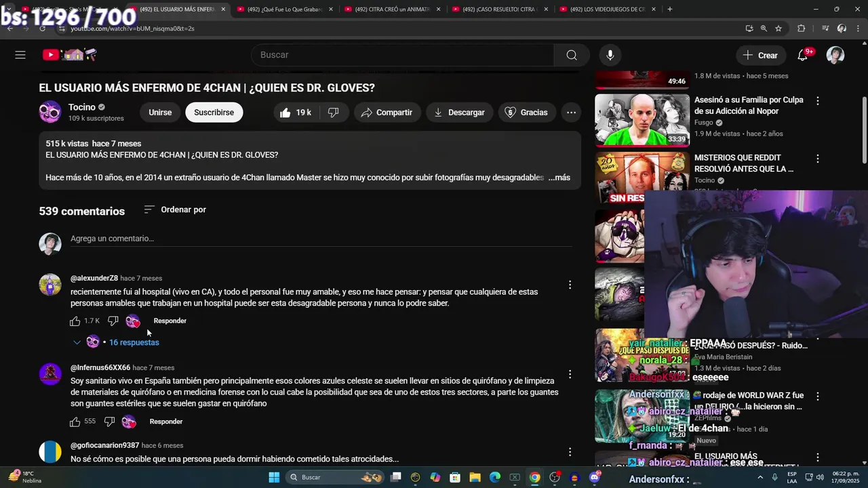Screen dimensions: 868x488
Task: Open menu for 'Asesinó a su Familia' video
Action: [818, 101]
